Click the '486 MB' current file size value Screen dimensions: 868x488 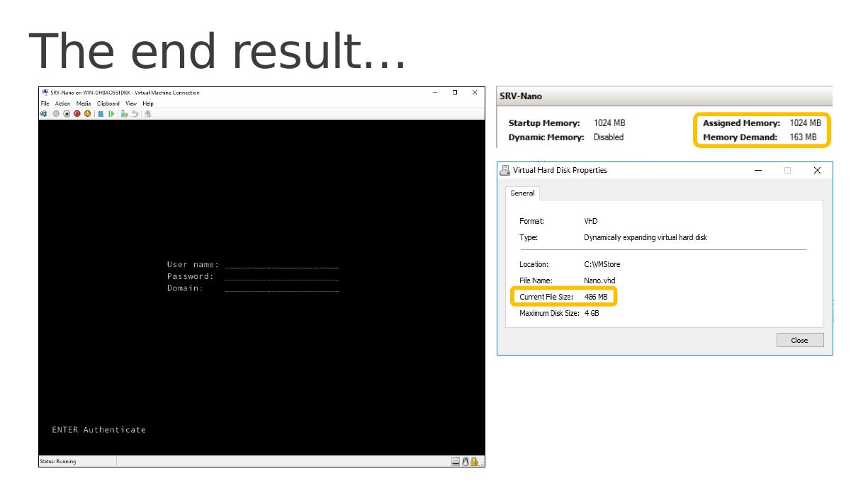(596, 297)
